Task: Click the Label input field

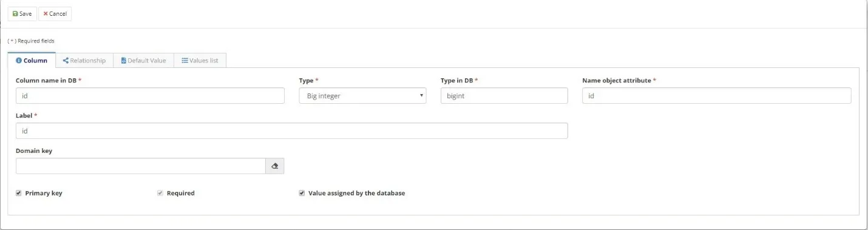Action: pyautogui.click(x=291, y=131)
